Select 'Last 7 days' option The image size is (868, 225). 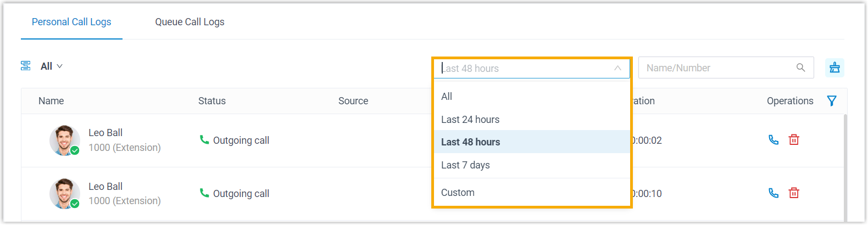point(465,165)
